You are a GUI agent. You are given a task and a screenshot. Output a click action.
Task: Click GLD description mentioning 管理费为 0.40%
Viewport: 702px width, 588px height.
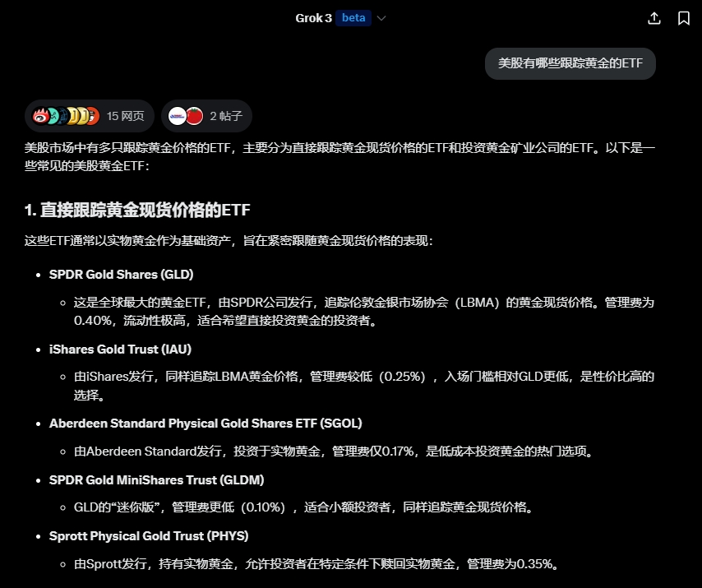tap(364, 312)
